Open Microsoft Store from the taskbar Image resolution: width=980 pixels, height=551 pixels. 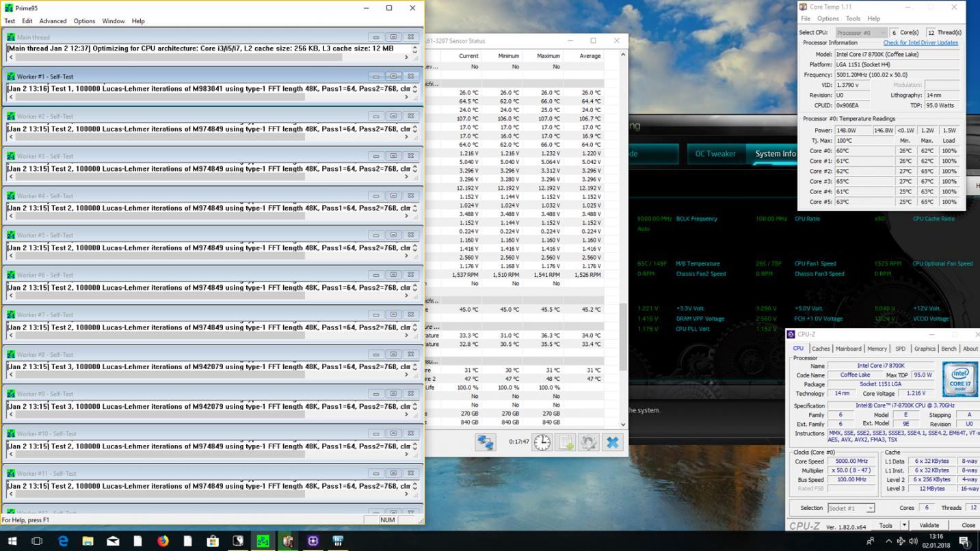point(213,541)
